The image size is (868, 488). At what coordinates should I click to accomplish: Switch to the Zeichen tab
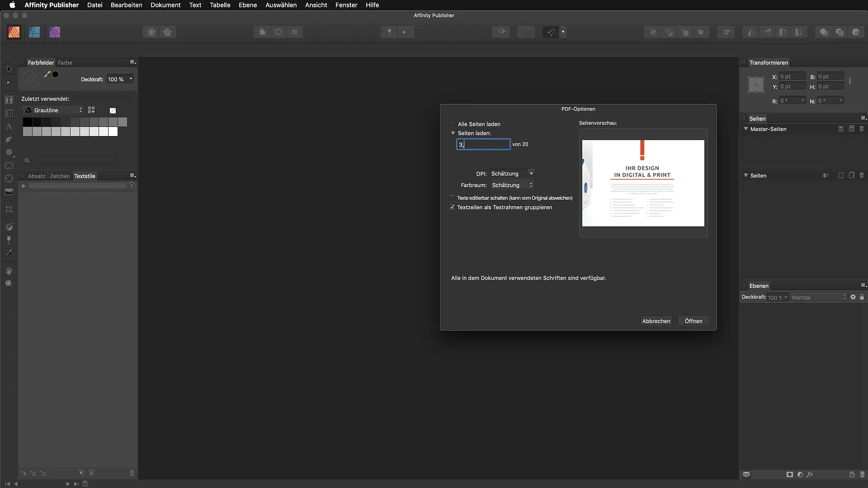(x=60, y=176)
